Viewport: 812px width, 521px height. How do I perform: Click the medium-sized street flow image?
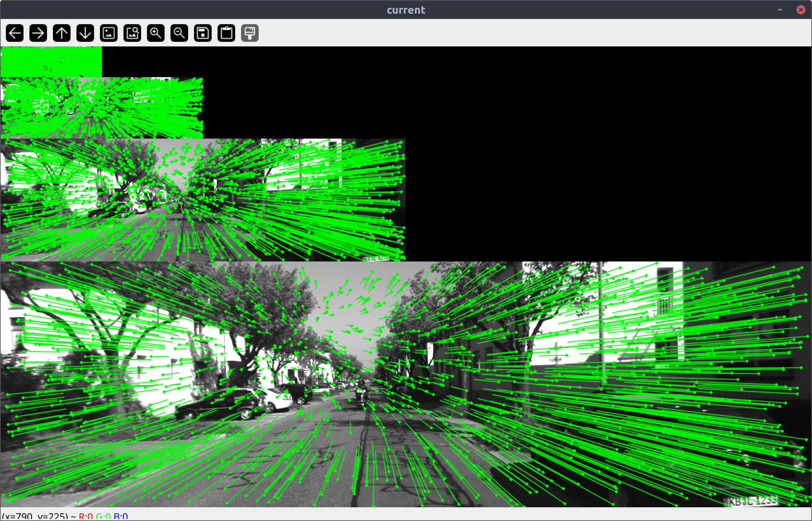pos(203,200)
